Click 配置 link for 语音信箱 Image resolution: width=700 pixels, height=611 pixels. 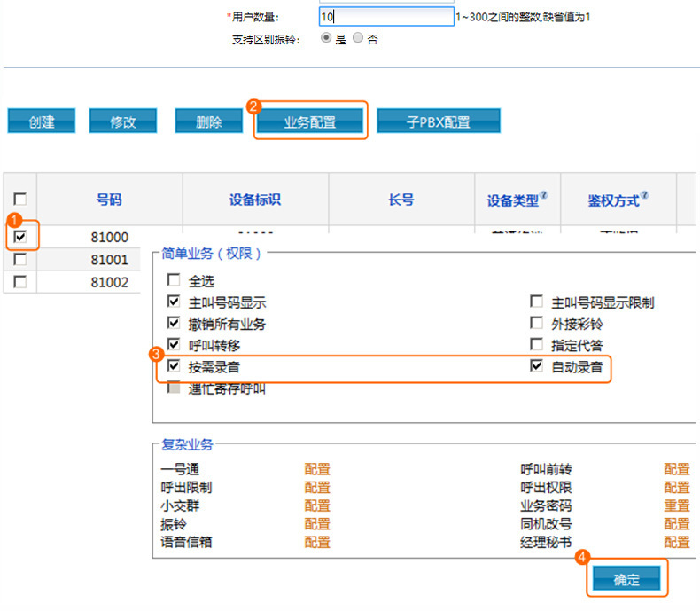(x=317, y=542)
